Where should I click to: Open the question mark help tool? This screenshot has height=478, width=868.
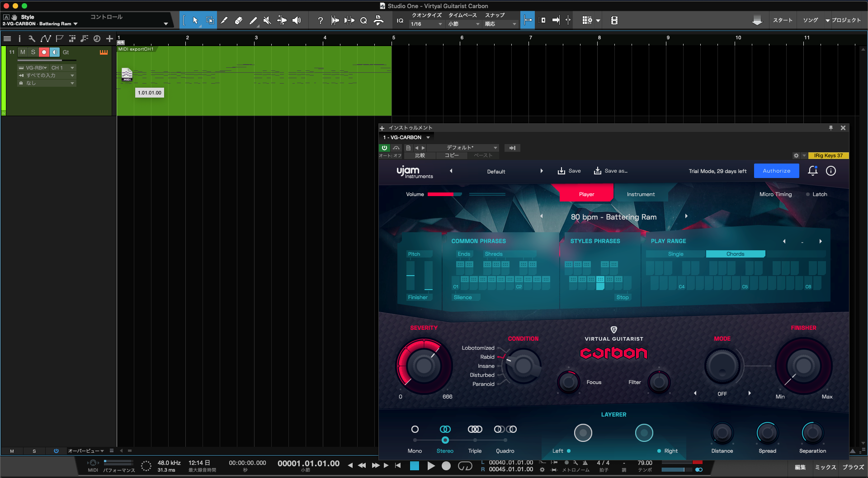pyautogui.click(x=321, y=20)
